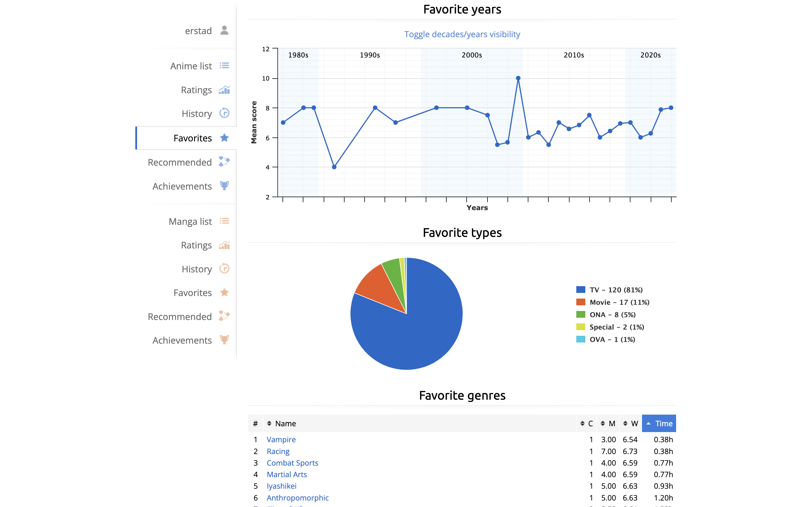
Task: Click the anime History clock icon
Action: [224, 113]
